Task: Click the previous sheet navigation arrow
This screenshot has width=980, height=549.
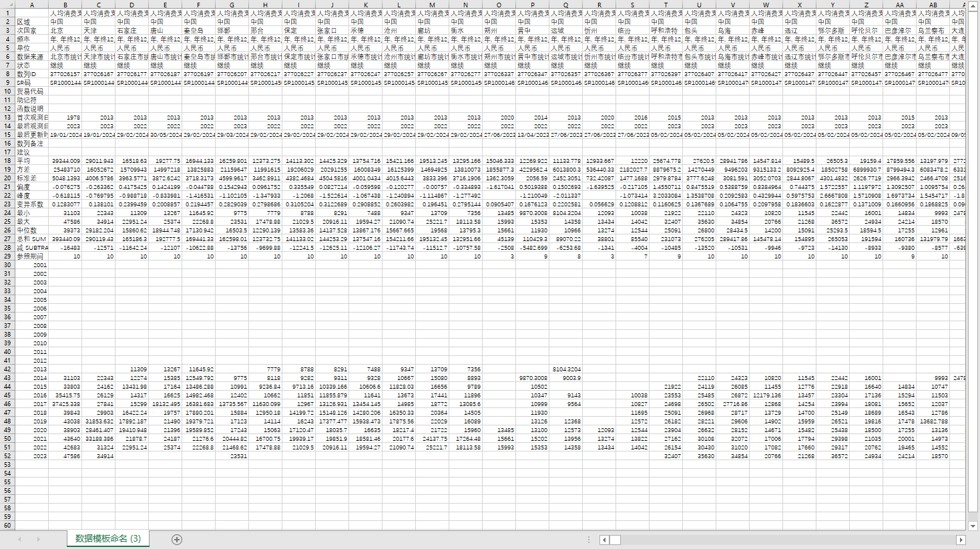Action: click(x=19, y=539)
